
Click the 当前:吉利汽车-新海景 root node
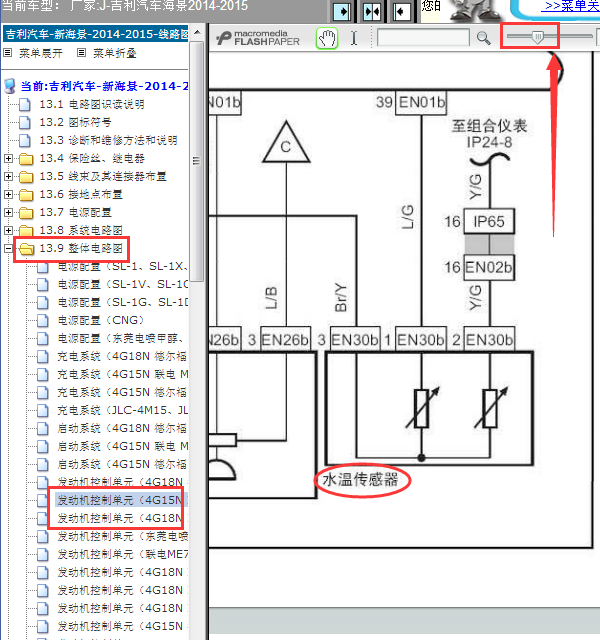click(x=104, y=86)
